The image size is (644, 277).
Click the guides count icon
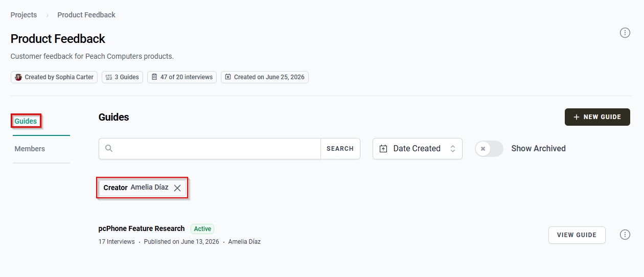coord(108,77)
